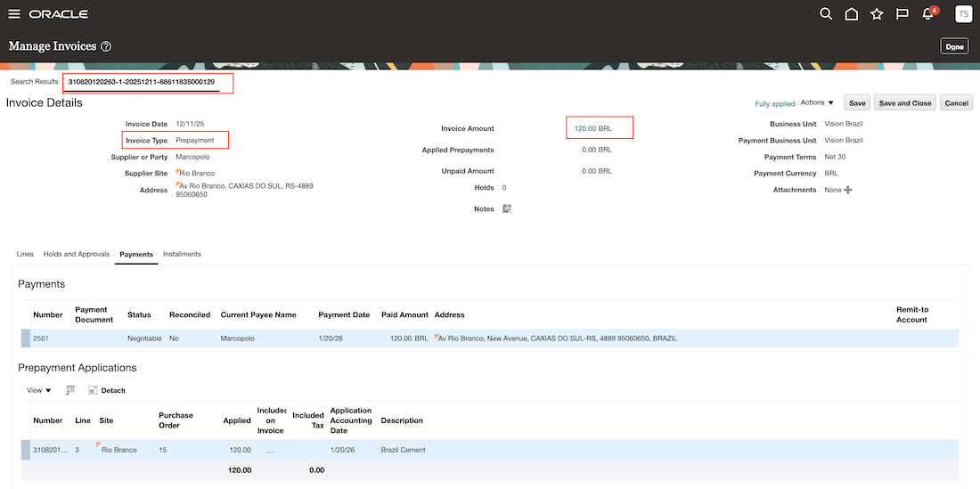Add an attachment with plus icon
The image size is (980, 489).
click(x=848, y=190)
